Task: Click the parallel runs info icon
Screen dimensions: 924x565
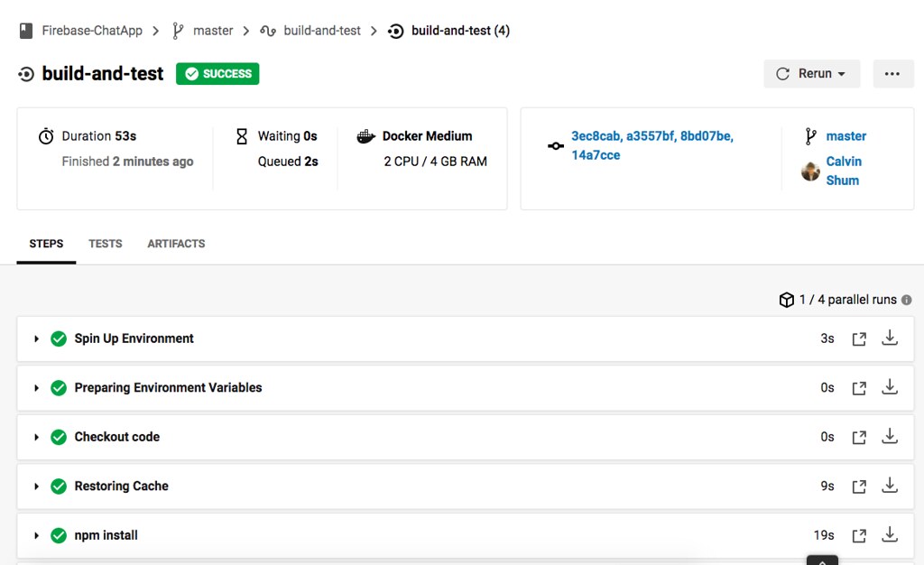Action: tap(906, 300)
